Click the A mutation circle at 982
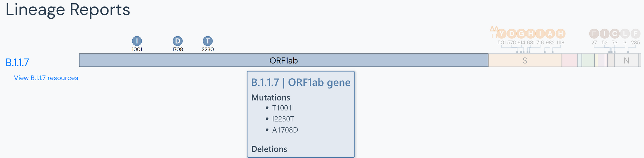This screenshot has width=644, height=158. [550, 33]
